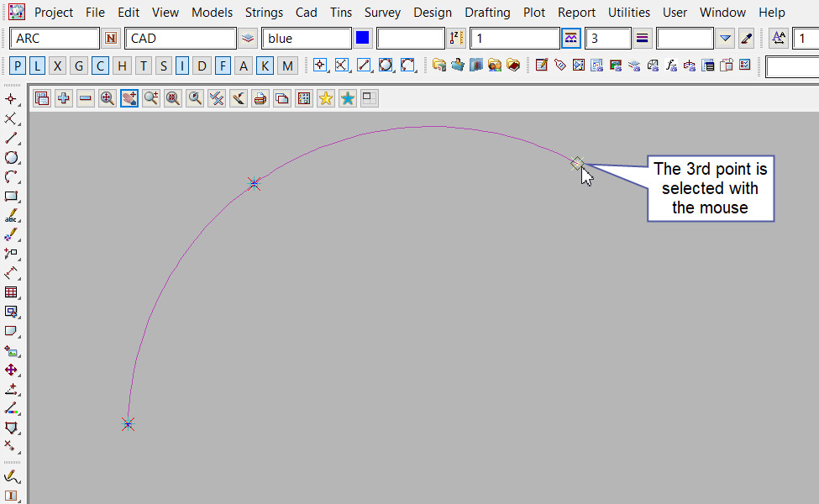Click the zoom in plus icon
Screen dimensions: 819x504
[64, 98]
